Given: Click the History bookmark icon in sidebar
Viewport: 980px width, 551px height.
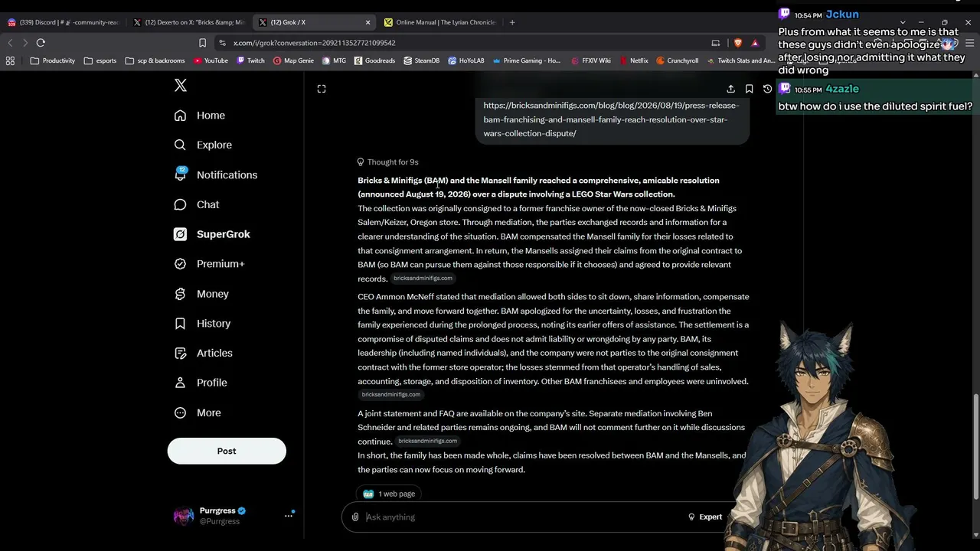Looking at the screenshot, I should [x=180, y=324].
